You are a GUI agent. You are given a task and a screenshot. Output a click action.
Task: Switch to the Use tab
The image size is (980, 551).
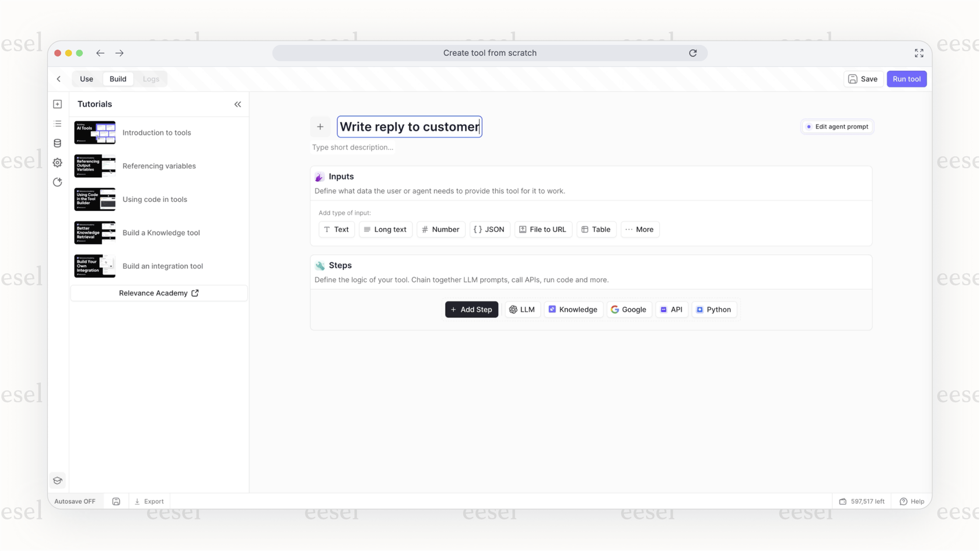coord(86,79)
